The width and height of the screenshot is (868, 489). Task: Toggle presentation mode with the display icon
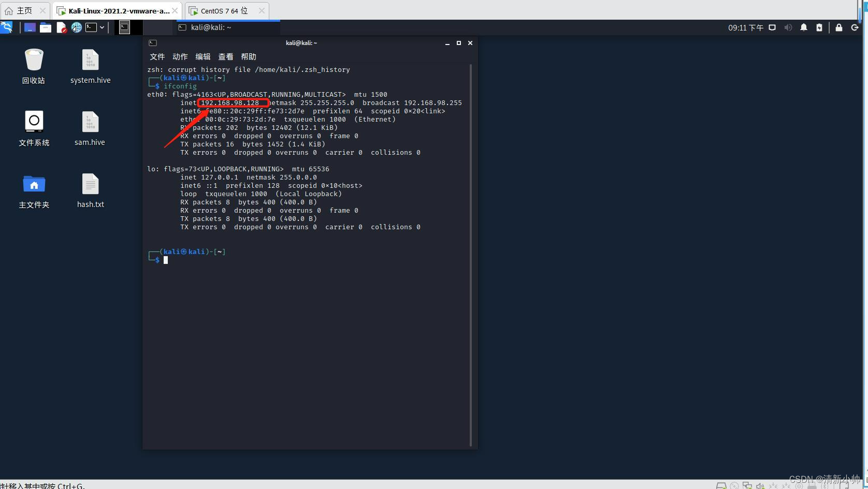(x=772, y=27)
